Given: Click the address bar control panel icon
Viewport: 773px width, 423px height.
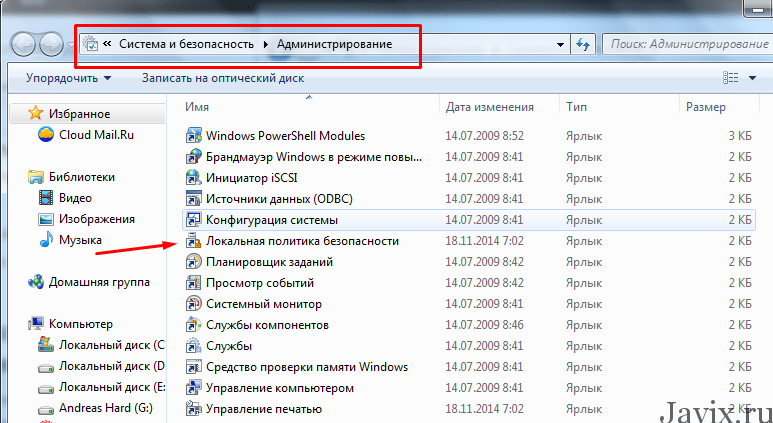Looking at the screenshot, I should (91, 44).
